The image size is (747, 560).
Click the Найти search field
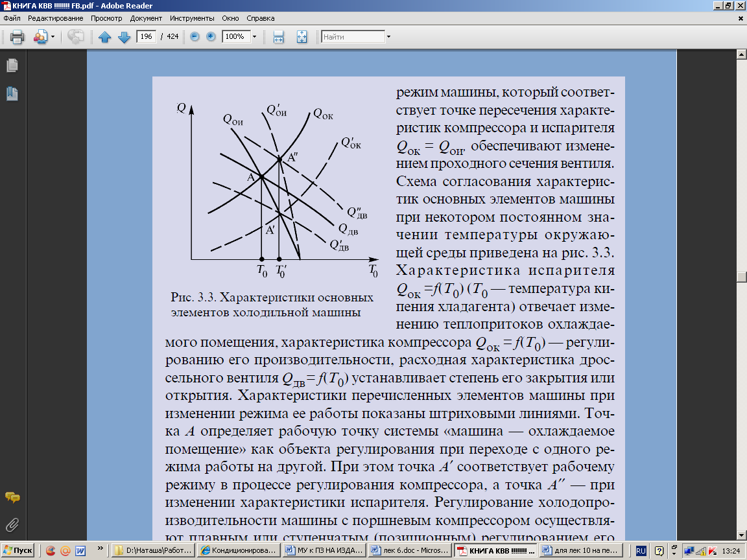353,37
